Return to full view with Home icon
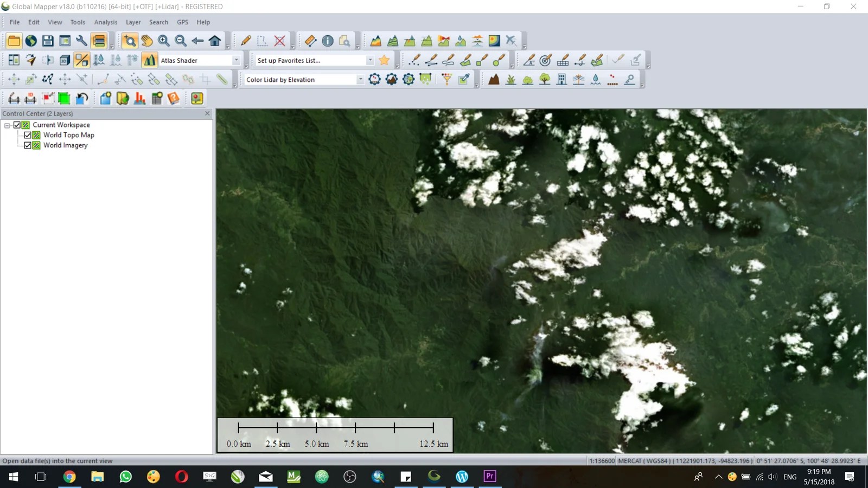868x488 pixels. click(215, 40)
